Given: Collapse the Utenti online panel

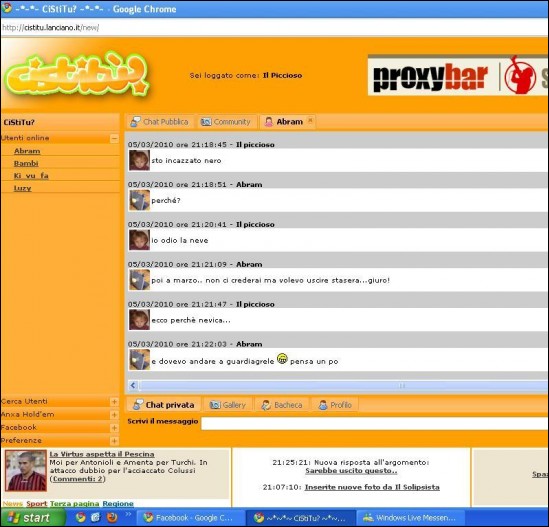Looking at the screenshot, I should coord(114,138).
